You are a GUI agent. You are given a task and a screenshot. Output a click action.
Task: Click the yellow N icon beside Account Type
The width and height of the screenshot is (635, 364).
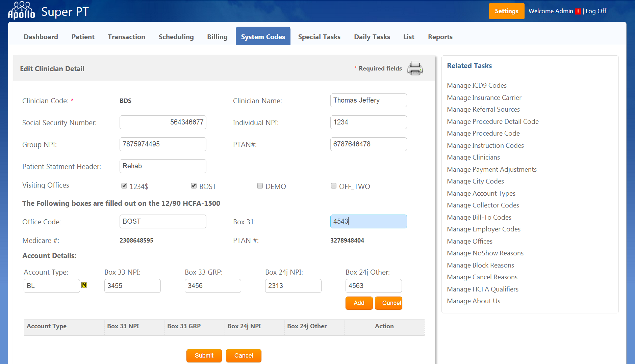click(84, 285)
